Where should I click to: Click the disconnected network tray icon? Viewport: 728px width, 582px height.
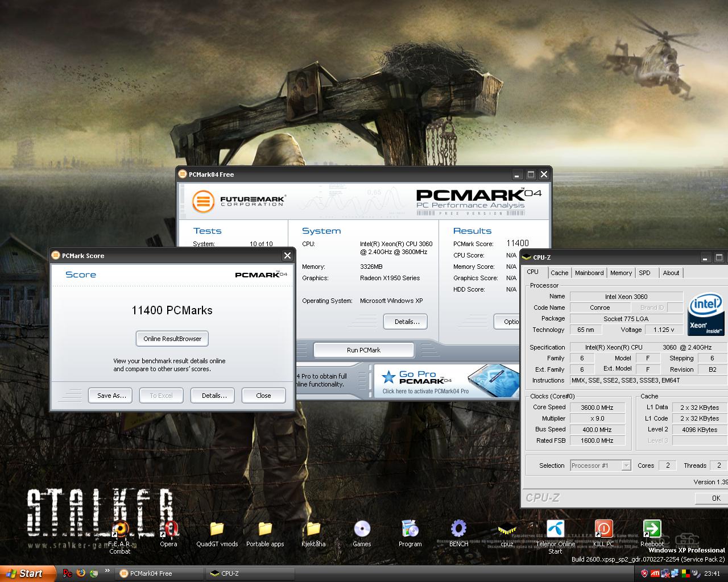pyautogui.click(x=665, y=573)
